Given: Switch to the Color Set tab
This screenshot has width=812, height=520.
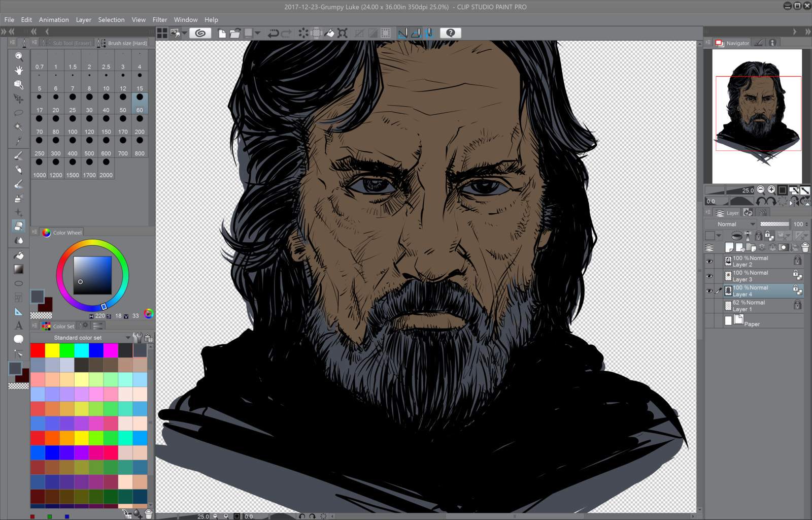Looking at the screenshot, I should pos(59,326).
